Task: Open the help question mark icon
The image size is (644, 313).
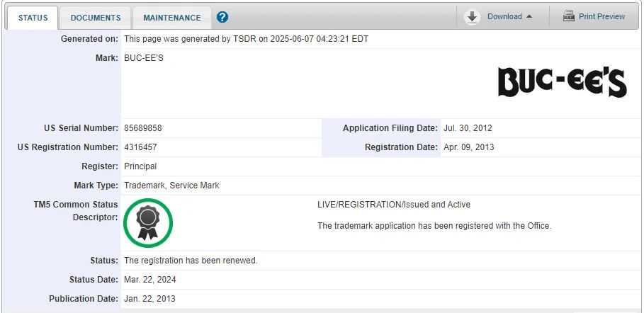Action: [x=222, y=17]
